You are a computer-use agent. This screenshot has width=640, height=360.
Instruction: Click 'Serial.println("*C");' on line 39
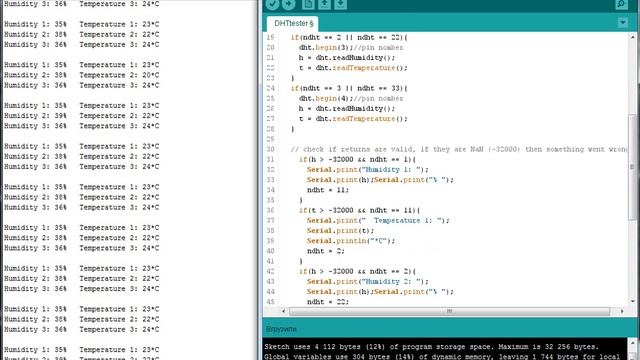(x=351, y=241)
